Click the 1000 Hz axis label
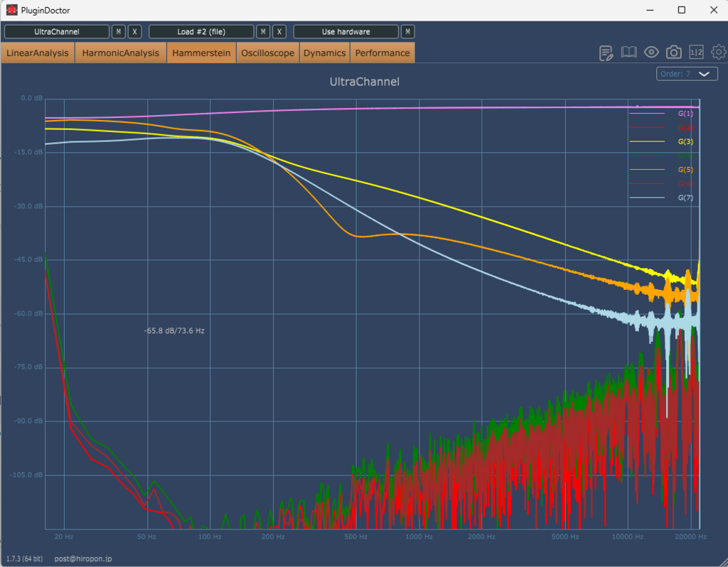Image resolution: width=728 pixels, height=567 pixels. [419, 537]
